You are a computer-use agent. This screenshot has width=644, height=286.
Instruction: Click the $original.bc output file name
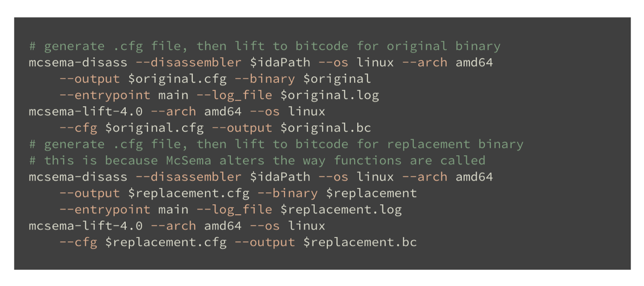(325, 128)
